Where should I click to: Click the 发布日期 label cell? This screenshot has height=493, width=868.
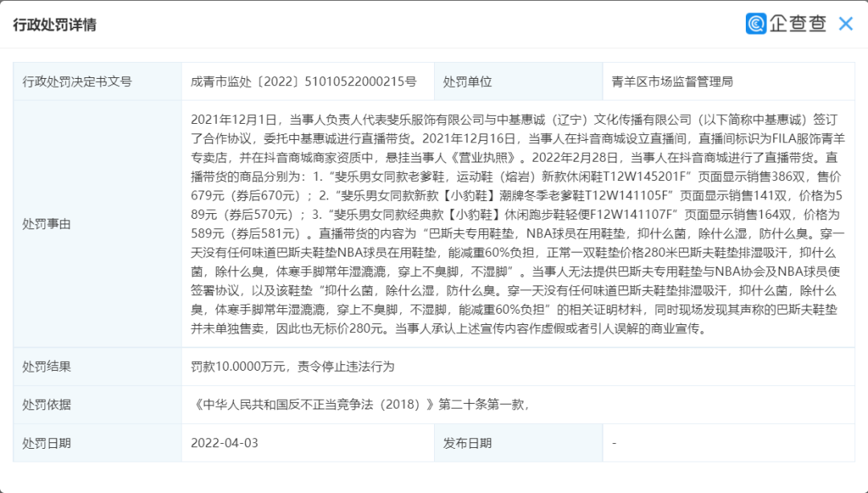click(x=518, y=442)
